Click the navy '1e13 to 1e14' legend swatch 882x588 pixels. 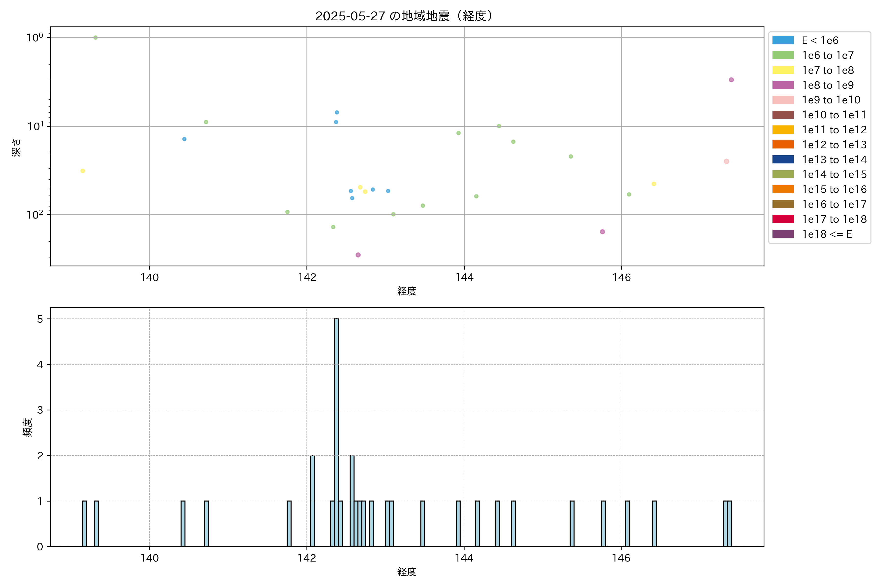[x=783, y=159]
